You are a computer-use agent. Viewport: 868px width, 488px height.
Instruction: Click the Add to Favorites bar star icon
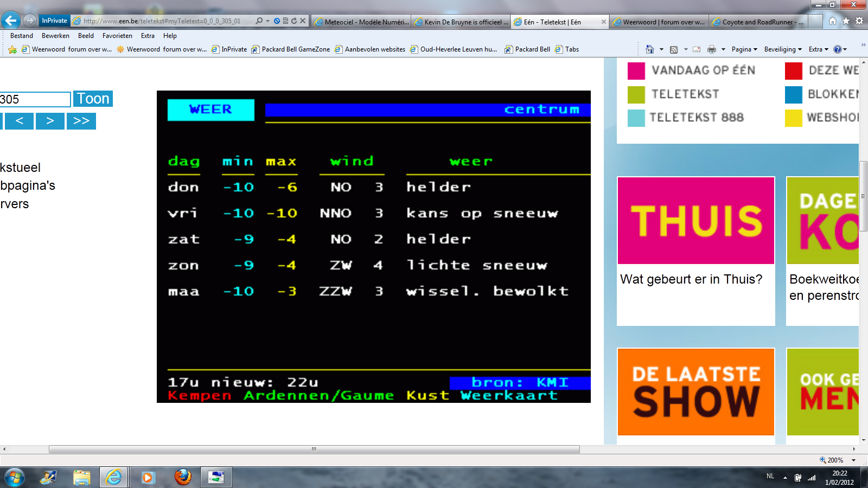(12, 49)
